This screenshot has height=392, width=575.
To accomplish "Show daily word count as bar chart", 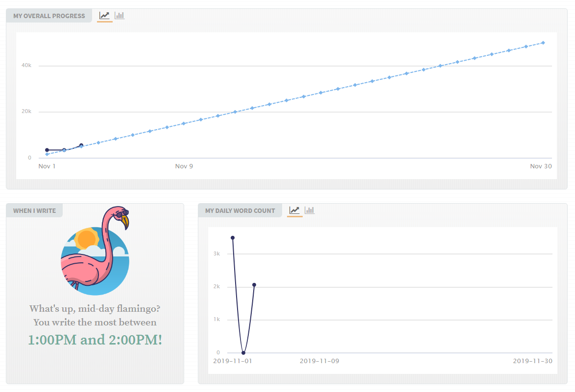I will click(x=310, y=210).
